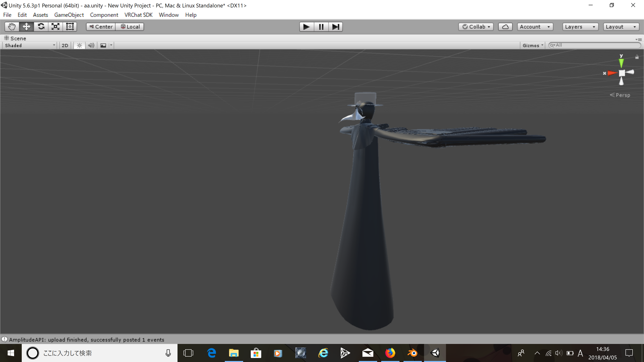The width and height of the screenshot is (644, 362).
Task: Click the AmplitudeAPI status bar message
Action: click(x=87, y=340)
